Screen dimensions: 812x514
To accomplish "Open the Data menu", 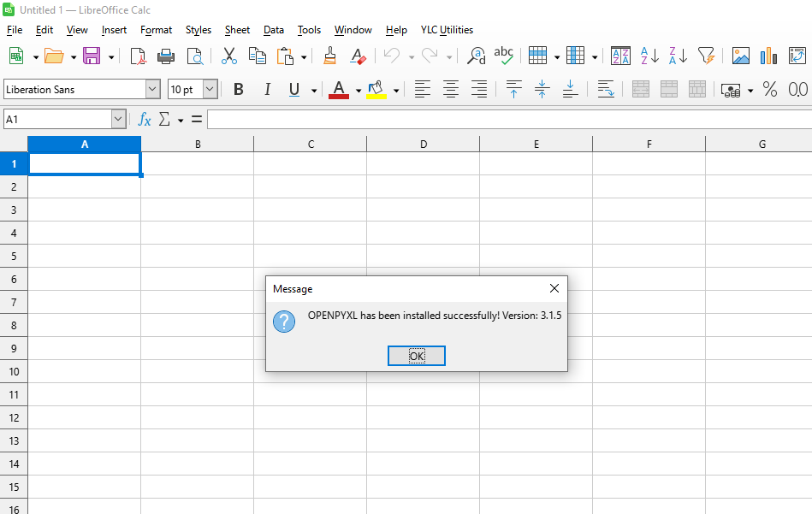I will (x=274, y=30).
